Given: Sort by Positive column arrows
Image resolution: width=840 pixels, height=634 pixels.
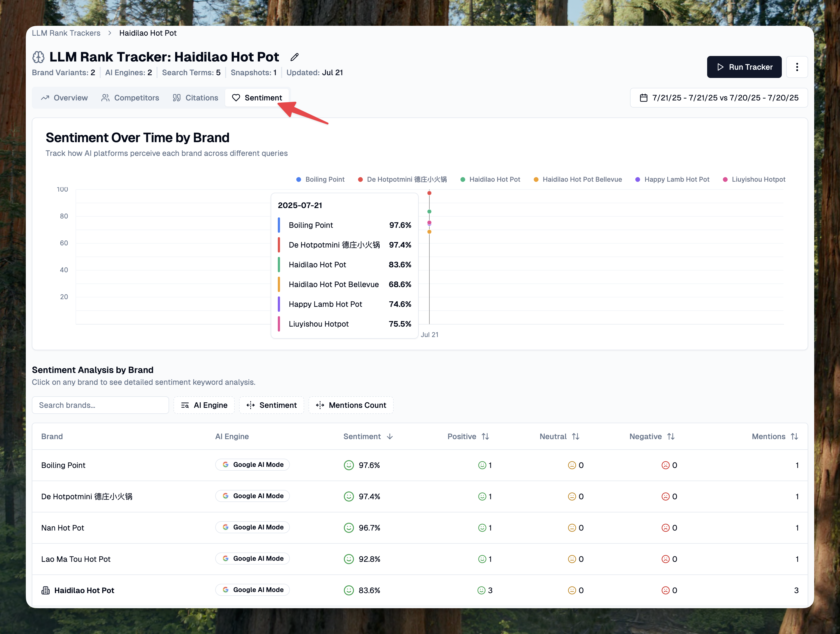Looking at the screenshot, I should point(485,437).
